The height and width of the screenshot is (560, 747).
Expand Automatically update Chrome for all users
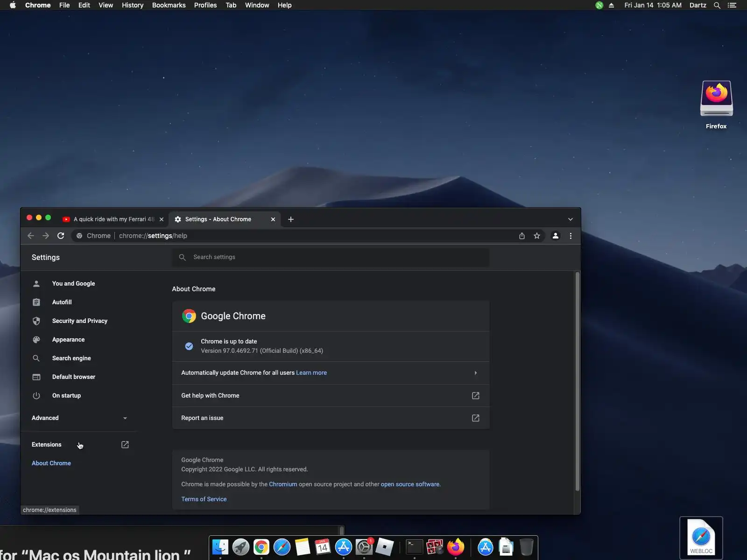(331, 373)
